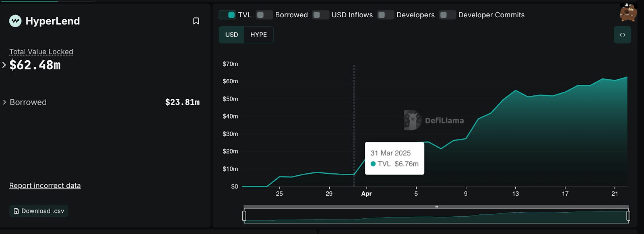Viewport: 644px width, 234px height.
Task: Click the $20m y-axis label
Action: [230, 151]
